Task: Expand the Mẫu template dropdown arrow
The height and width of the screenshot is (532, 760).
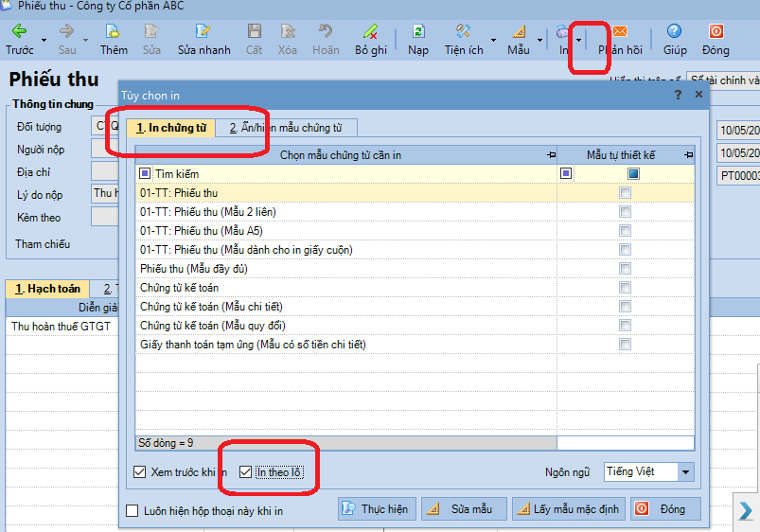Action: click(540, 40)
